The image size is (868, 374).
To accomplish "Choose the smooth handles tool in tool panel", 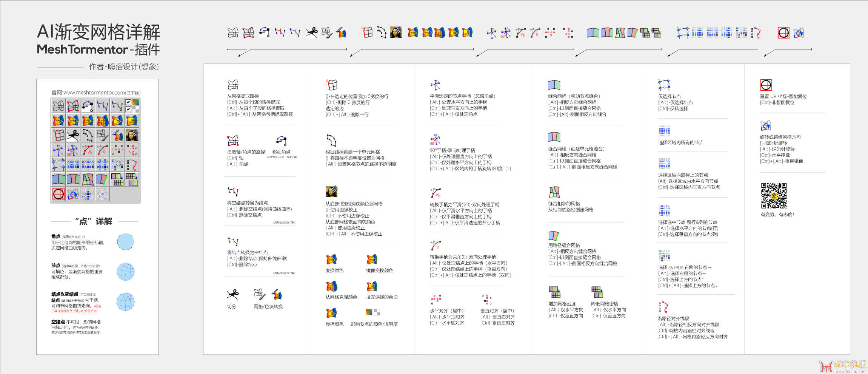I will [x=58, y=150].
